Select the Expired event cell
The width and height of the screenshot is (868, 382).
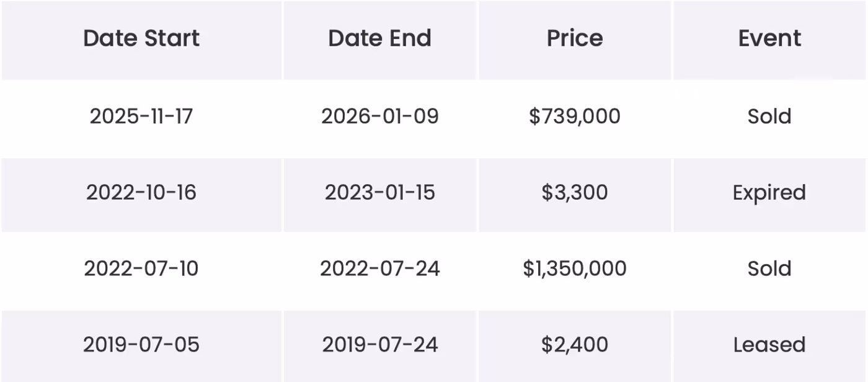click(x=769, y=192)
